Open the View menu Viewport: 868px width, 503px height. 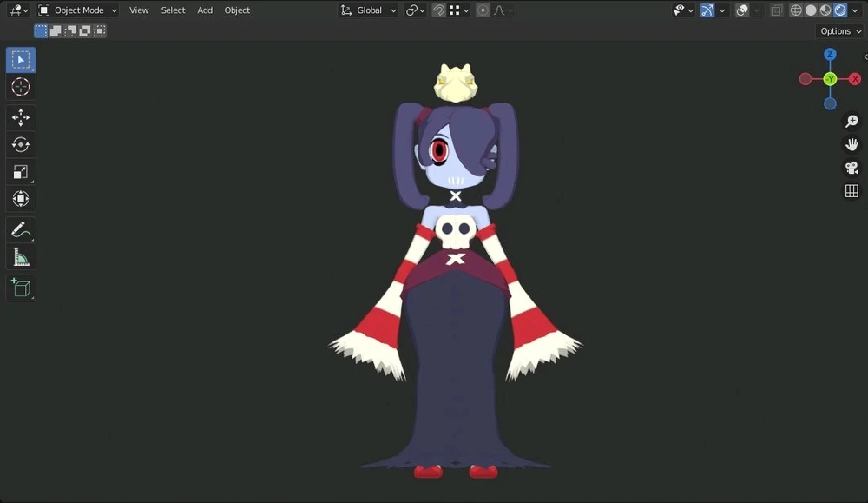(x=139, y=10)
